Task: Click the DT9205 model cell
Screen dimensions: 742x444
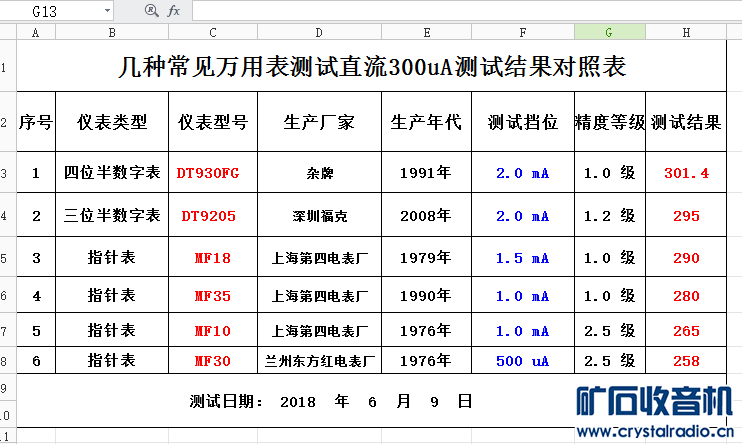Action: click(x=213, y=215)
